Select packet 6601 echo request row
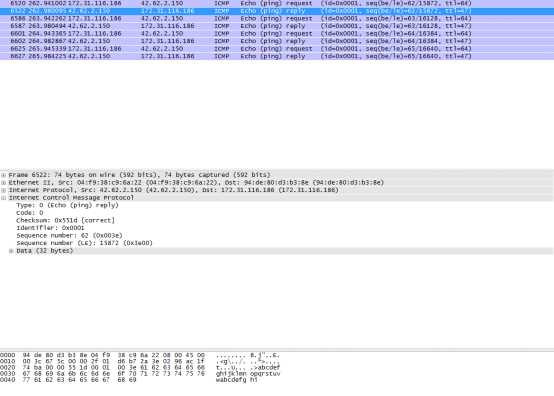This screenshot has height=396, width=554. 277,34
